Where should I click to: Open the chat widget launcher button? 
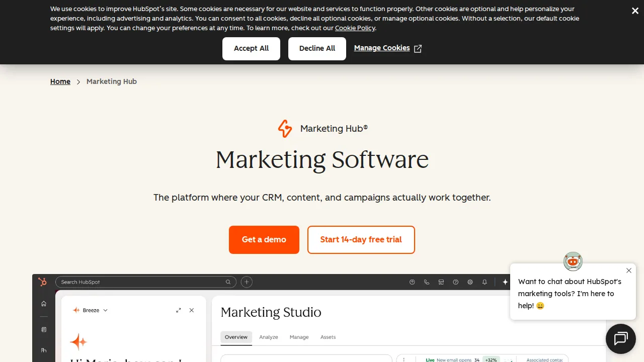pyautogui.click(x=621, y=339)
